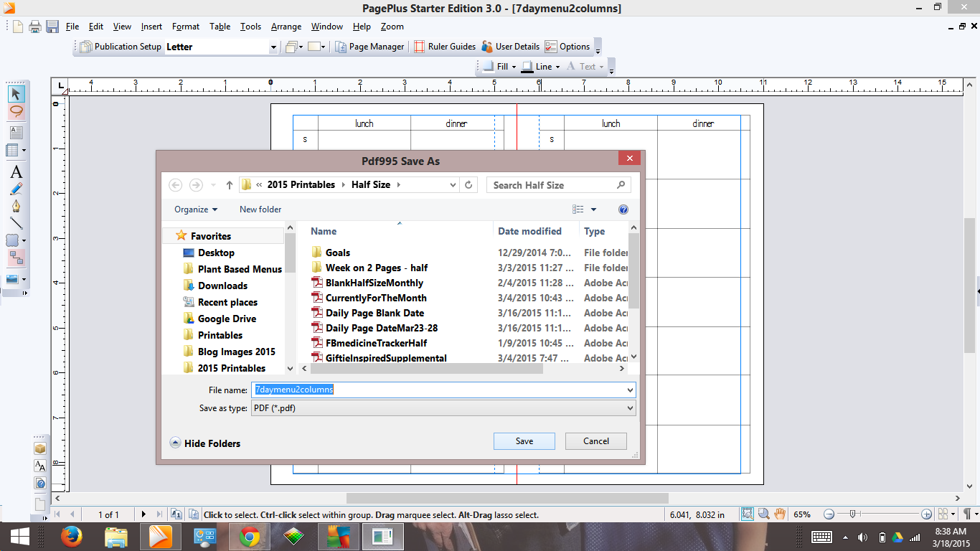Open the help page icon in lower-left toolbar
The width and height of the screenshot is (980, 551).
(x=40, y=484)
